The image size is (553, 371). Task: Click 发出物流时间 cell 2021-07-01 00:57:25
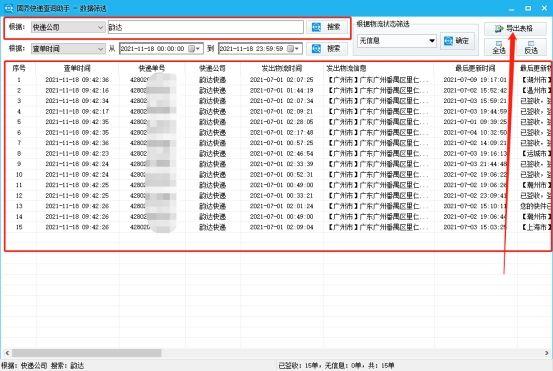click(x=281, y=143)
